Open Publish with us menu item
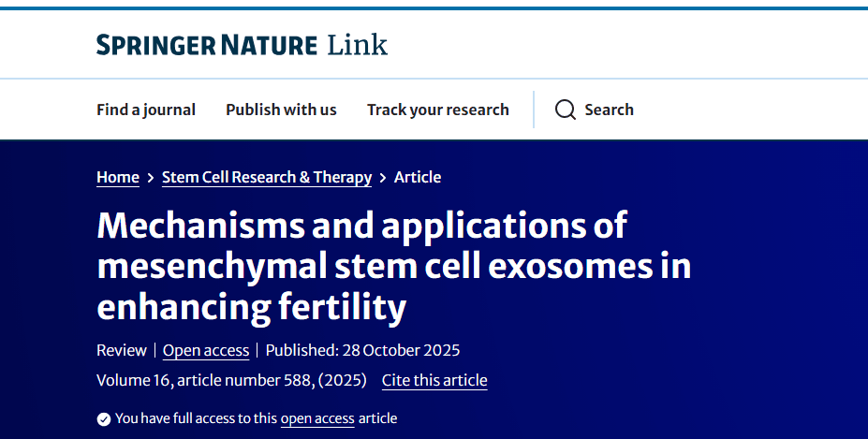868x439 pixels. pos(281,110)
